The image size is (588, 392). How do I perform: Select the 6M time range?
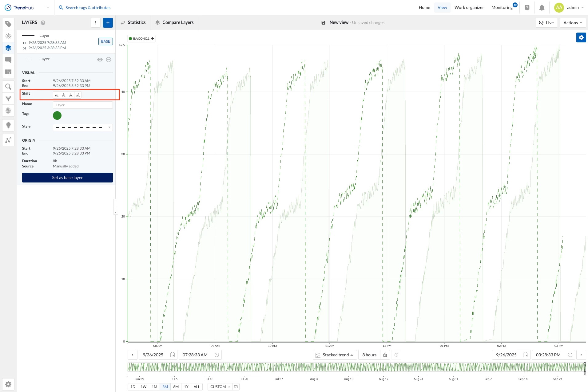tap(176, 387)
